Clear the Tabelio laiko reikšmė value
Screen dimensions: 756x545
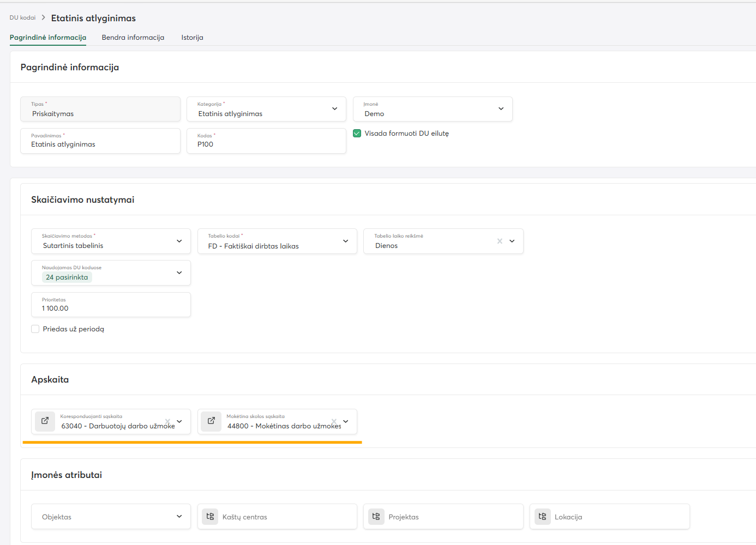pos(500,241)
